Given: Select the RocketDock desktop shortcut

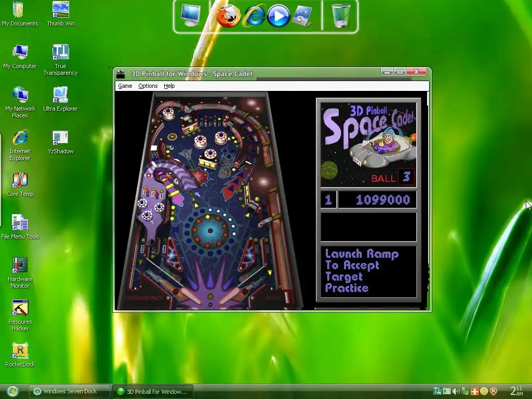Looking at the screenshot, I should pos(20,355).
